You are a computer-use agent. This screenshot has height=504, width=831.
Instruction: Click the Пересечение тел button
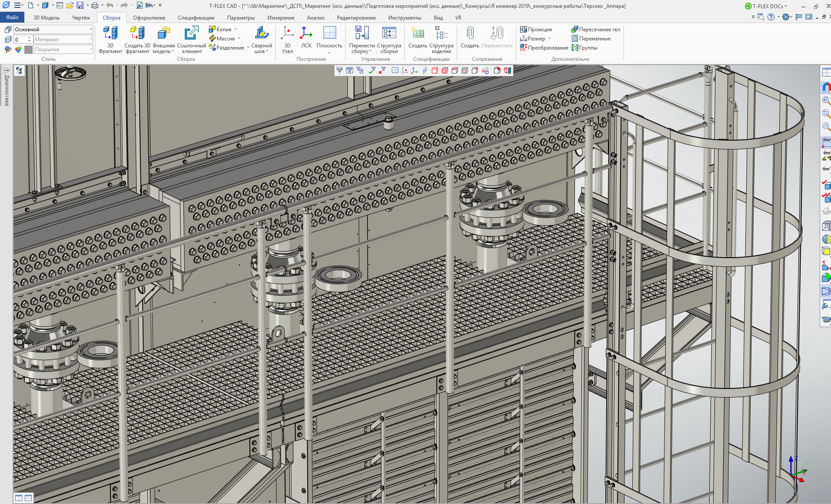[595, 30]
